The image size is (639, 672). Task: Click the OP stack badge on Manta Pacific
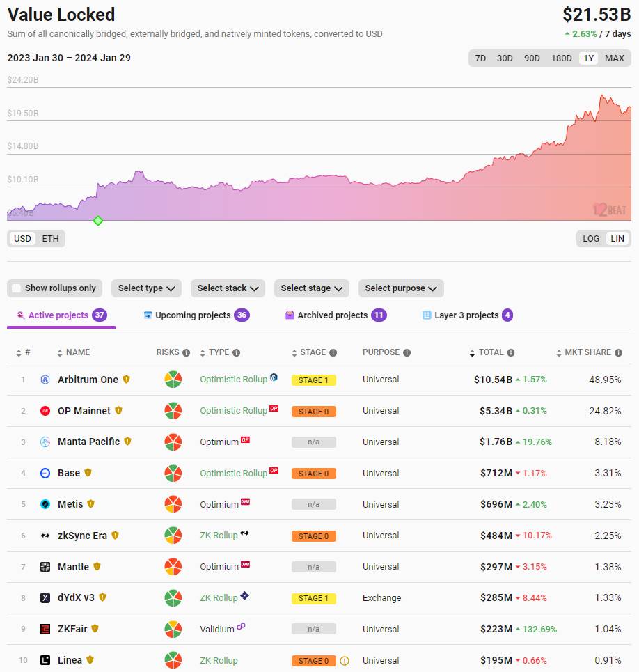tap(246, 439)
